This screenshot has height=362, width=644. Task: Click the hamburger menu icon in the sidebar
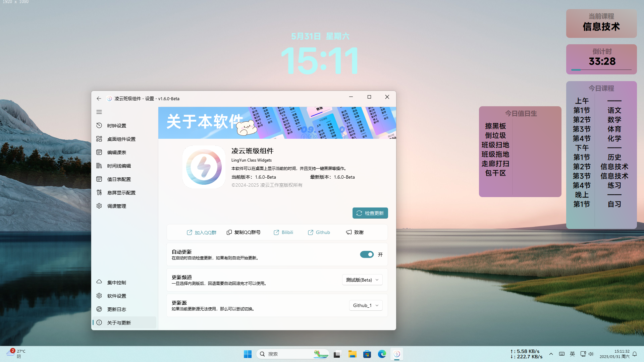[x=99, y=112]
